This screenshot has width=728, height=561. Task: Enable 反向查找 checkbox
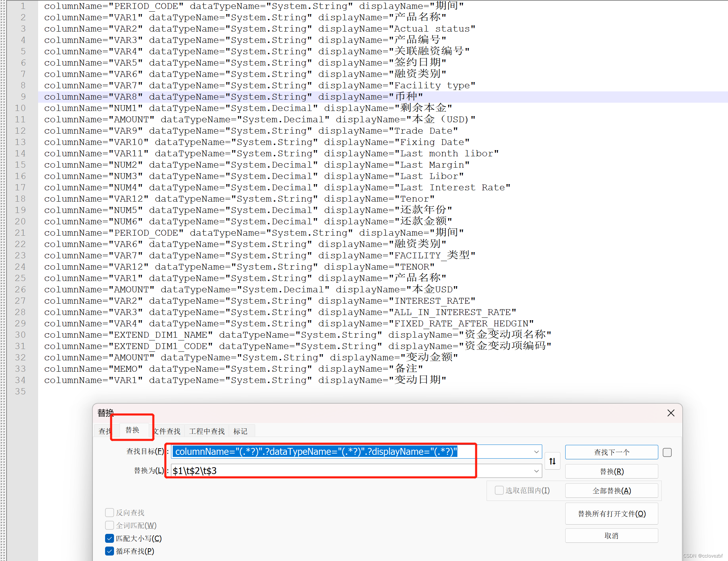coord(110,513)
